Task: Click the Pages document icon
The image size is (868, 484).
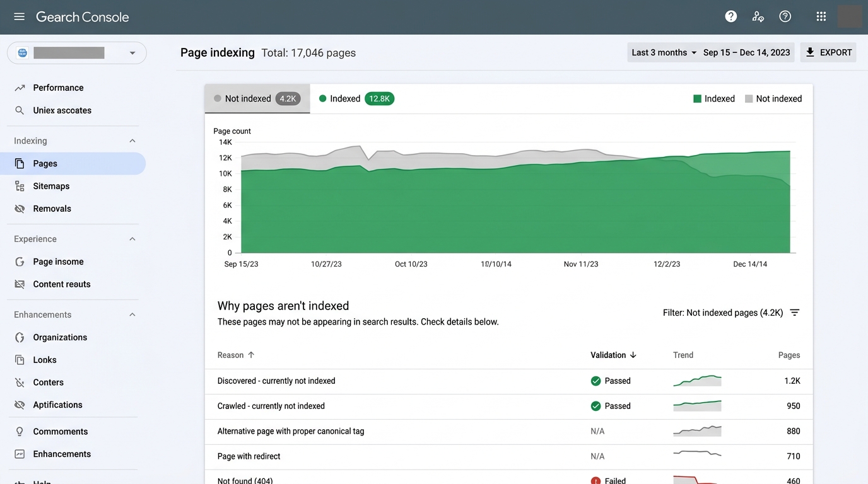Action: pos(20,163)
